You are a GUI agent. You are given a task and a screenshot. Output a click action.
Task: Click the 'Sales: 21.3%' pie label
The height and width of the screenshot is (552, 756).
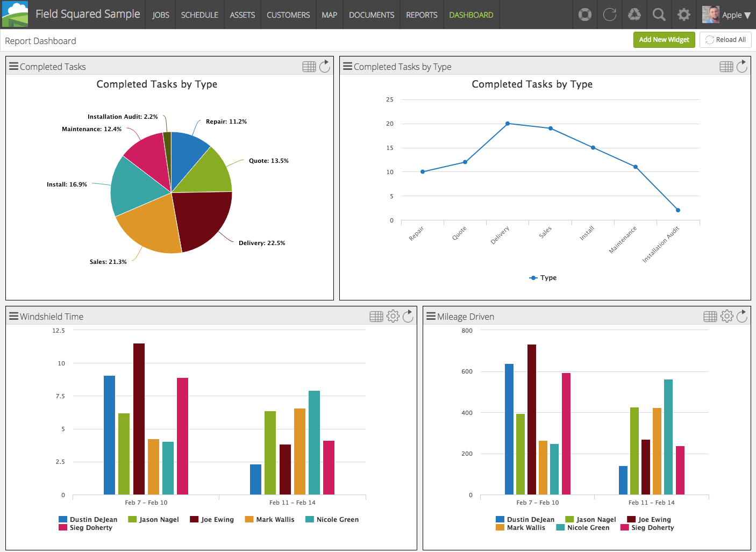(x=108, y=262)
